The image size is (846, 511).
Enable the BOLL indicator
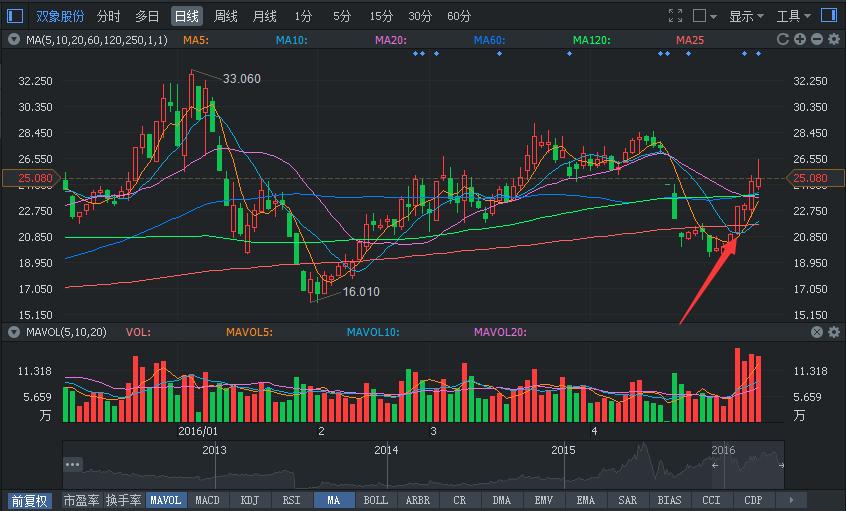[x=375, y=500]
